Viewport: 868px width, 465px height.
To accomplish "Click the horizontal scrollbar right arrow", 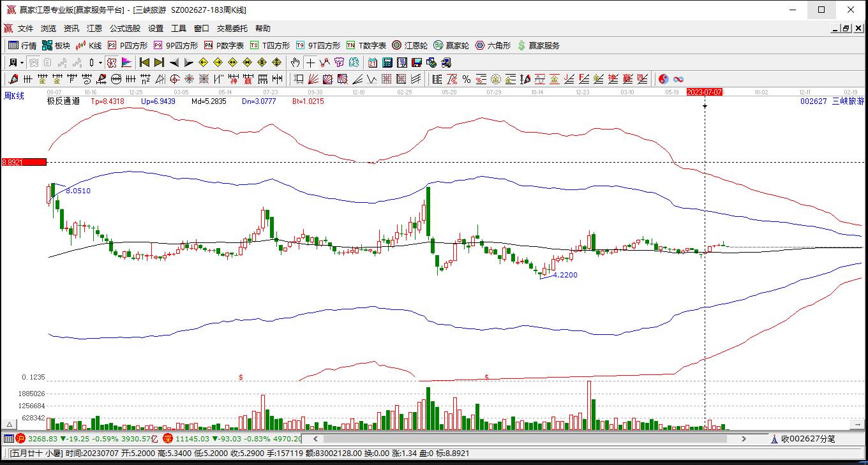I will tap(744, 439).
